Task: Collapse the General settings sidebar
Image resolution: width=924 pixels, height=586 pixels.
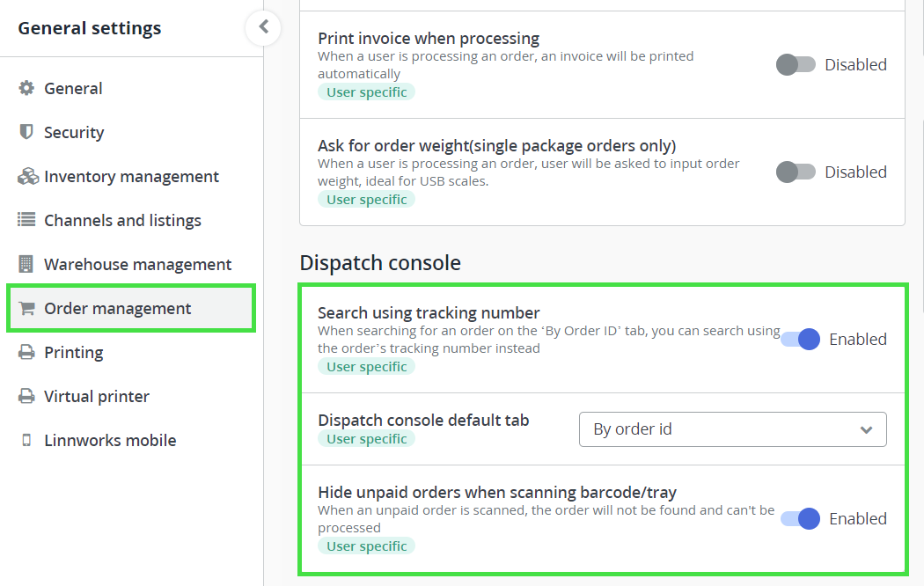Action: (263, 27)
